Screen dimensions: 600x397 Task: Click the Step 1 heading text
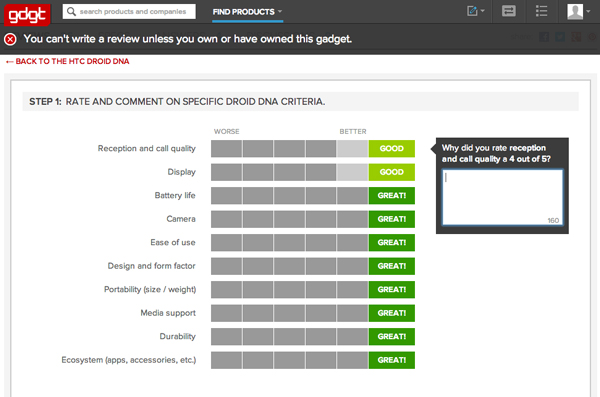pyautogui.click(x=177, y=102)
